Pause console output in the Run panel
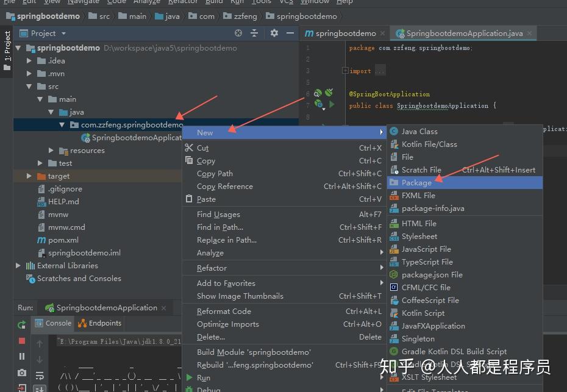 coord(21,356)
